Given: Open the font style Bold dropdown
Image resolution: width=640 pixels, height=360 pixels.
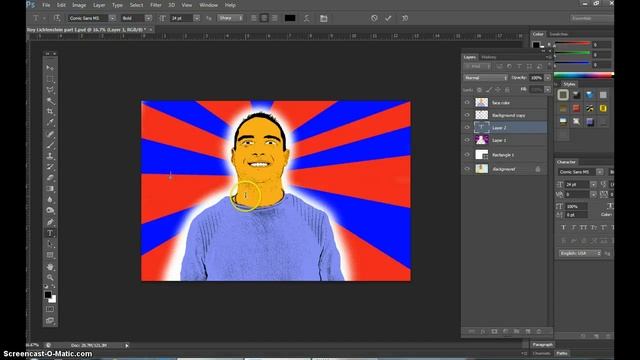Looking at the screenshot, I should coord(148,18).
